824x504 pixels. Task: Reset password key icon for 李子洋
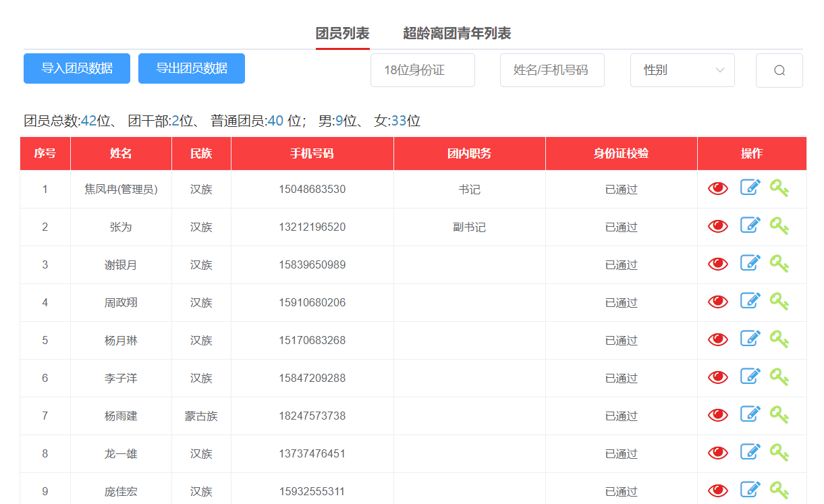(x=779, y=376)
